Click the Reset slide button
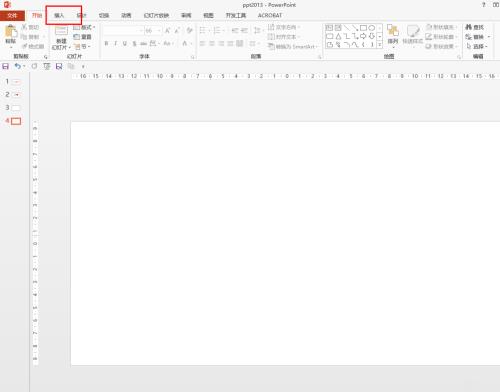Viewport: 500px width, 392px height. point(82,37)
